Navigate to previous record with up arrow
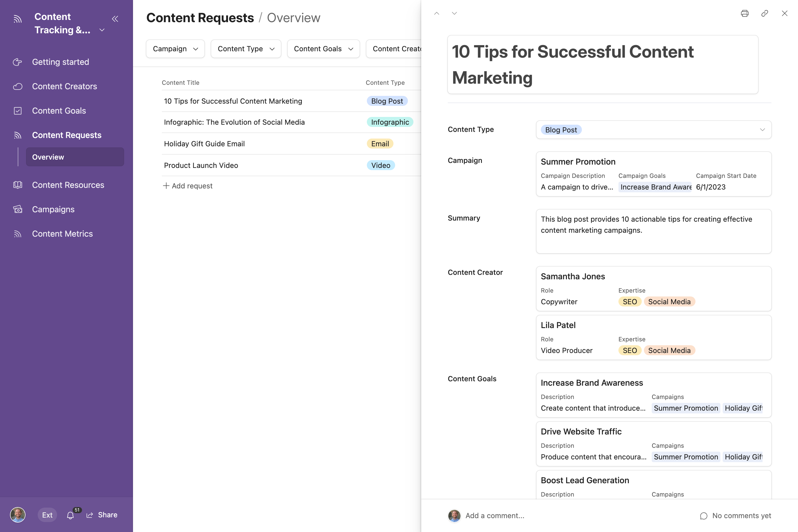The height and width of the screenshot is (532, 798). pos(437,13)
